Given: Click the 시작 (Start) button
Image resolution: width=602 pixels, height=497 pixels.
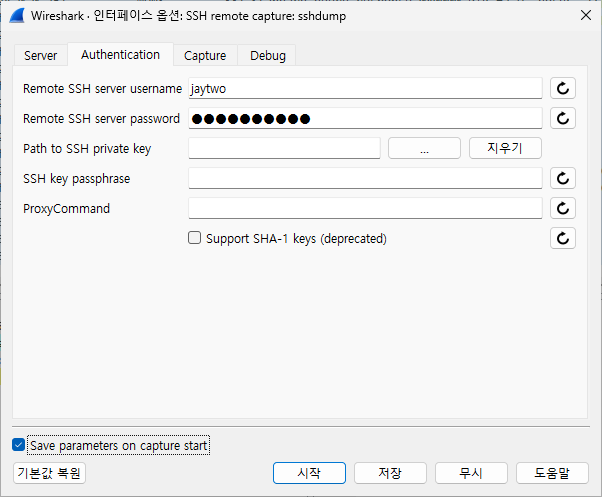Looking at the screenshot, I should click(309, 473).
